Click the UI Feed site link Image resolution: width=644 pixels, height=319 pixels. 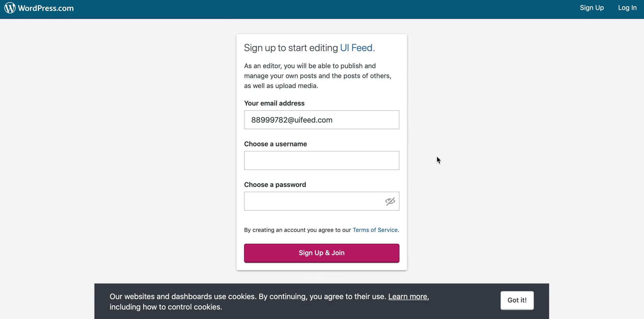point(356,48)
